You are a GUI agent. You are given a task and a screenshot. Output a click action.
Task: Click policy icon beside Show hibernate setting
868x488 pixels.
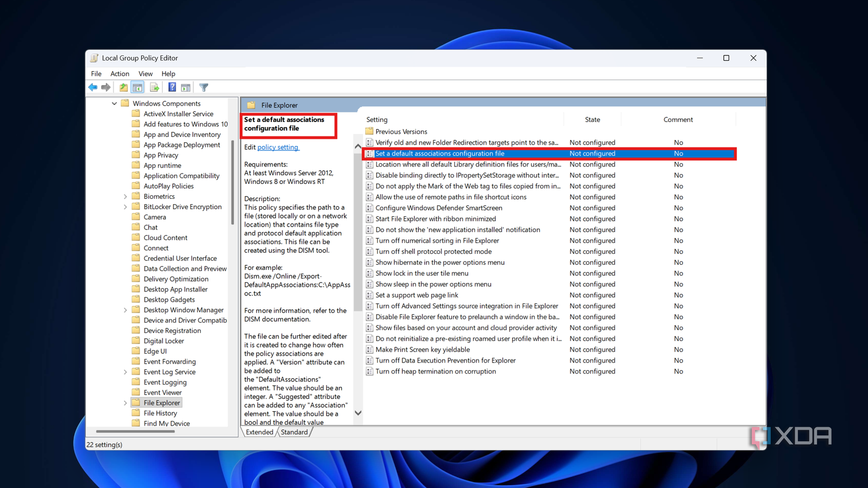click(369, 262)
